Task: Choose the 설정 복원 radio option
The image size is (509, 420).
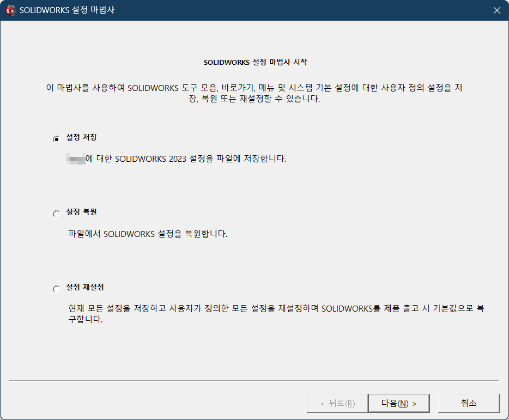Action: pyautogui.click(x=57, y=214)
